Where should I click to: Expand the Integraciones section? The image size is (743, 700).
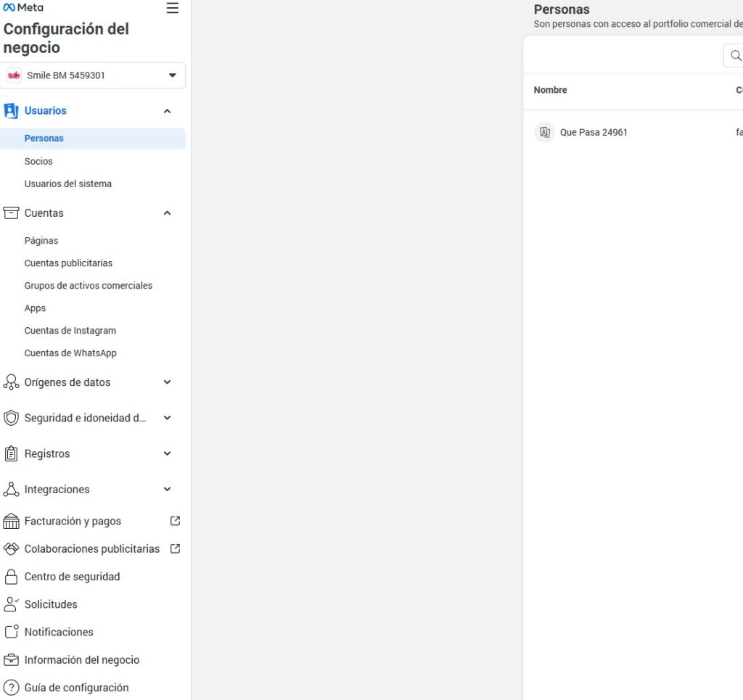coord(167,489)
